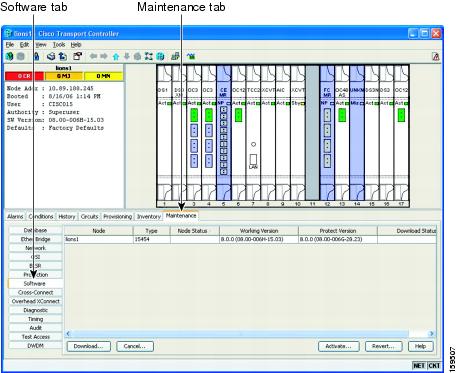Switch to the Alarms tab

coord(15,217)
